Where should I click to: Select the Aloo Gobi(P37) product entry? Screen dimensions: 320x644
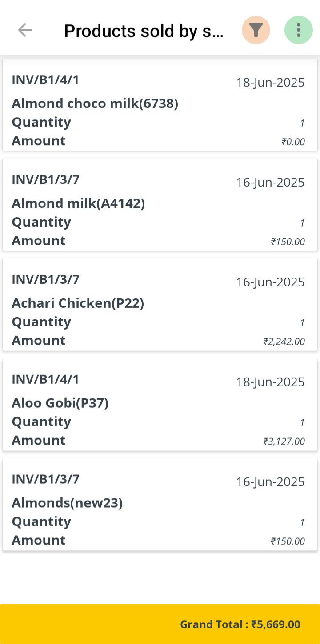point(60,403)
